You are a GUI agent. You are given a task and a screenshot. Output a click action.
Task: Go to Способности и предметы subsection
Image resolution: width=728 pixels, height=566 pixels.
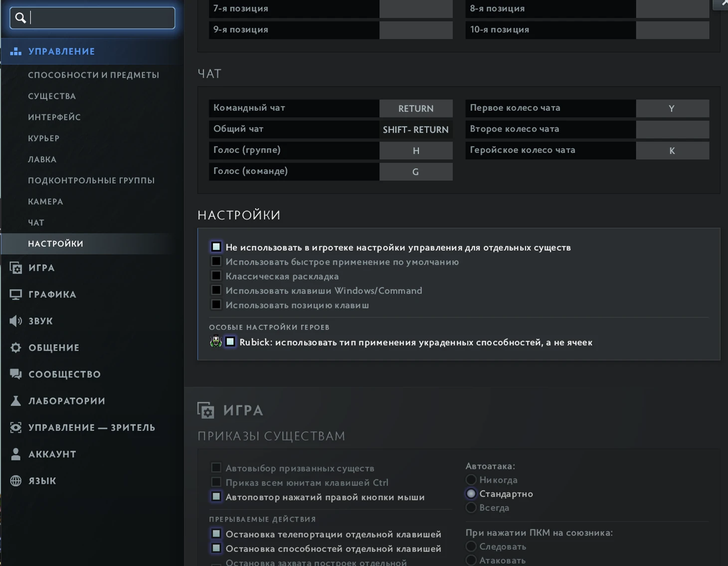pos(93,75)
